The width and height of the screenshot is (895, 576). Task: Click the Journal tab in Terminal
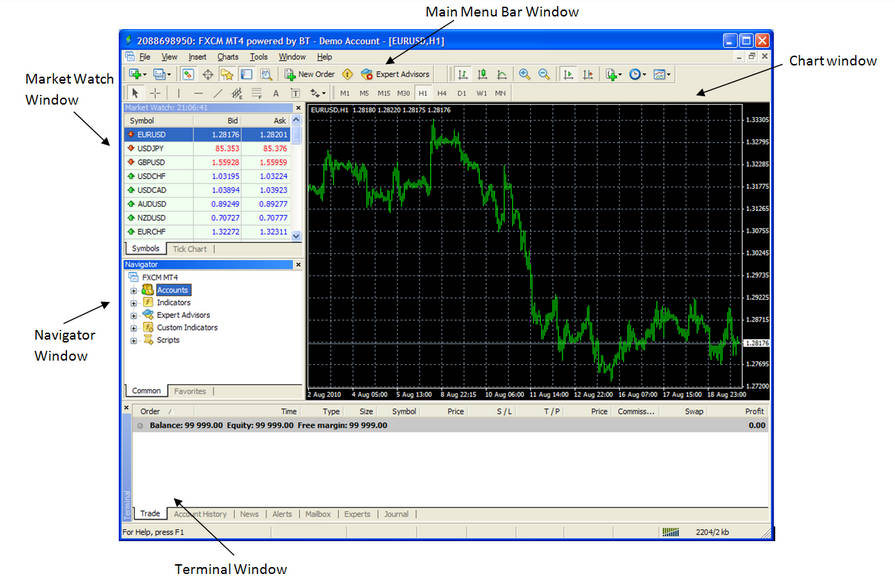tap(396, 514)
